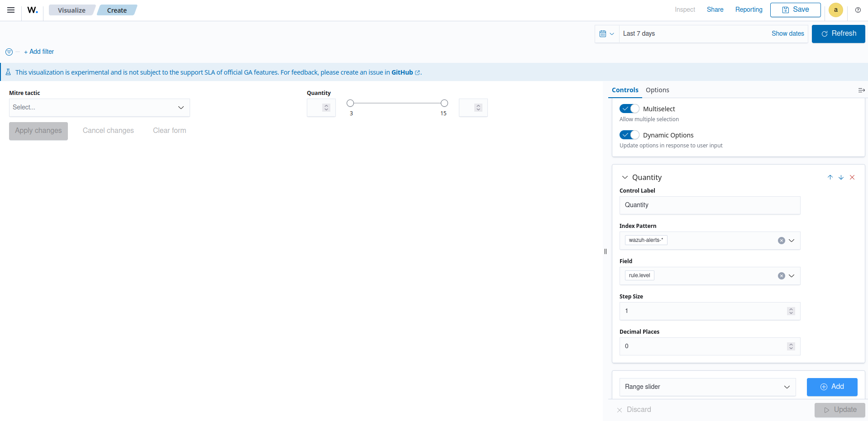Screen dimensions: 868x421
Task: Open the filter options icon
Action: (x=9, y=52)
